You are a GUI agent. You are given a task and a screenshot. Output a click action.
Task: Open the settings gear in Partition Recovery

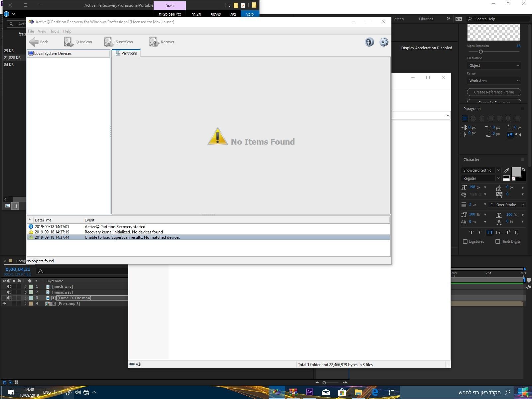point(384,42)
